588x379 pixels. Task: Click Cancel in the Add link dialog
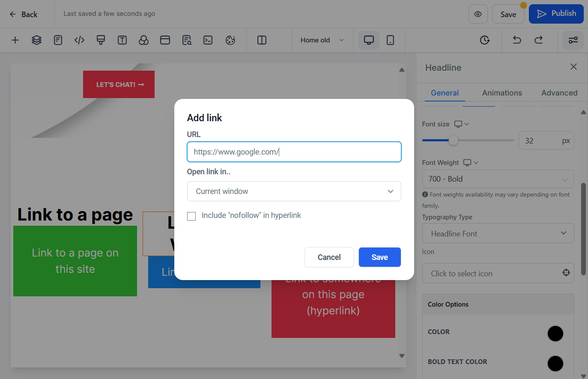coord(329,257)
